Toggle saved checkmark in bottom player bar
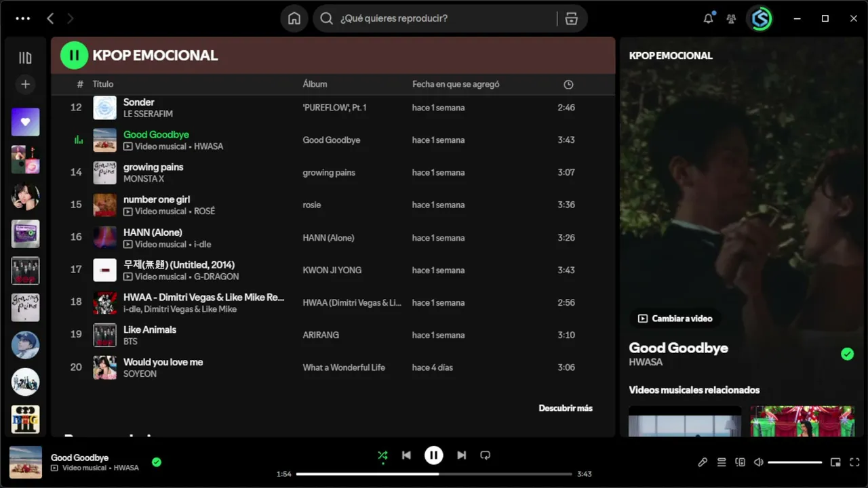Screen dimensions: 868x488 [x=157, y=462]
